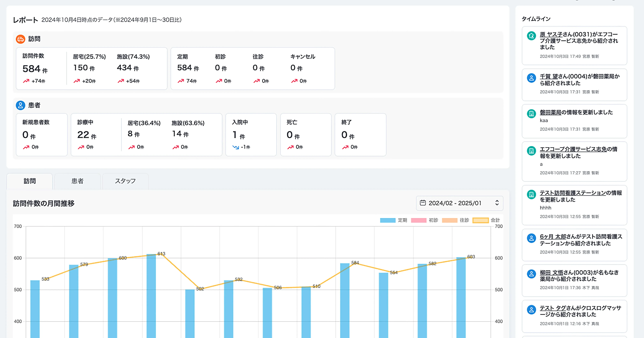Click the タイムライン panel heading
Image resolution: width=644 pixels, height=338 pixels.
[536, 19]
